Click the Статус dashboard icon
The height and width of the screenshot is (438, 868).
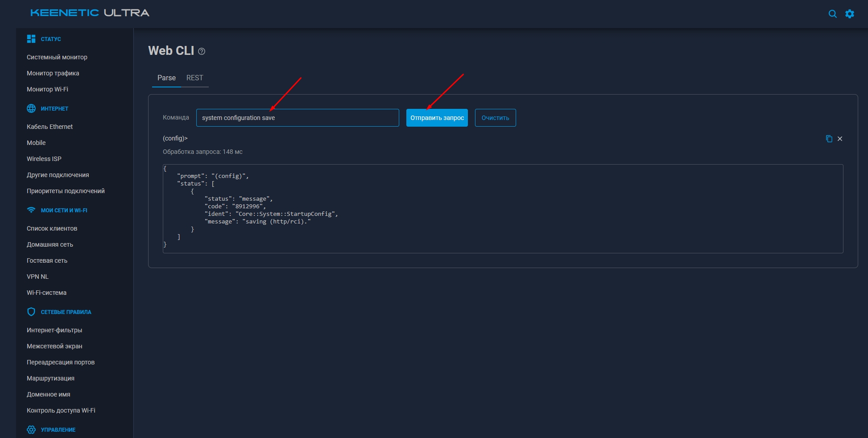click(x=31, y=39)
